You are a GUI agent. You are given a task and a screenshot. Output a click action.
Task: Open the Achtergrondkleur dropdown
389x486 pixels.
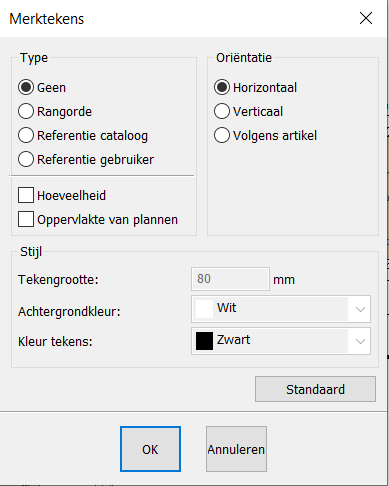(x=281, y=309)
